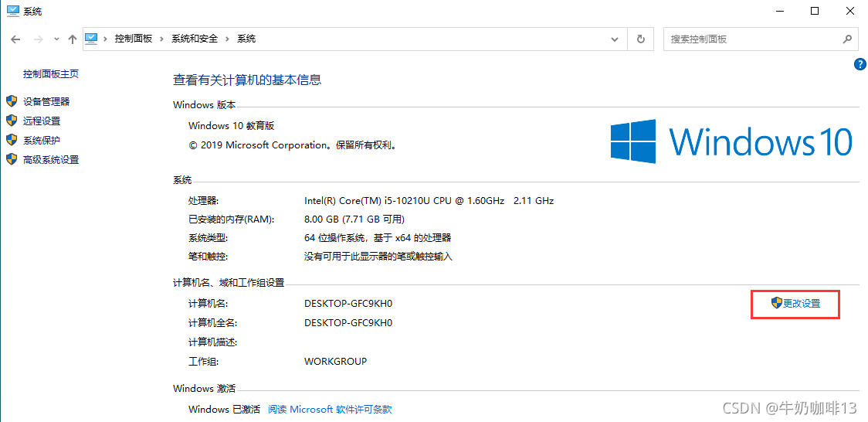The image size is (868, 422).
Task: Click the shield icon beside 远程设置
Action: [x=12, y=120]
